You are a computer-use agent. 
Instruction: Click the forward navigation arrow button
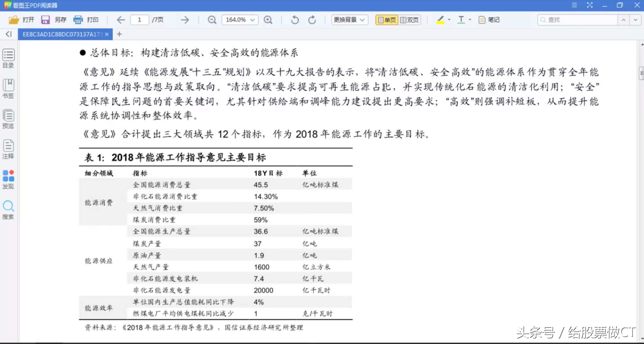186,19
